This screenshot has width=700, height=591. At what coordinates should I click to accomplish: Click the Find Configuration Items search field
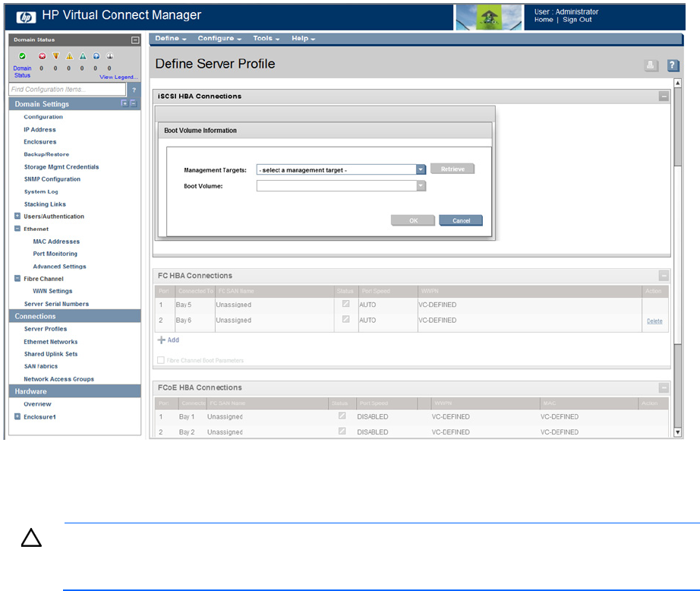(68, 90)
